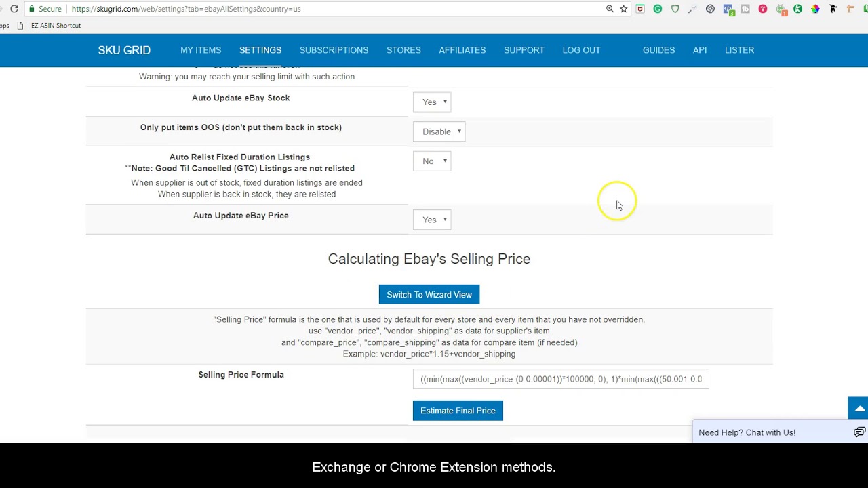Open the rainbow color wheel extension

click(815, 9)
